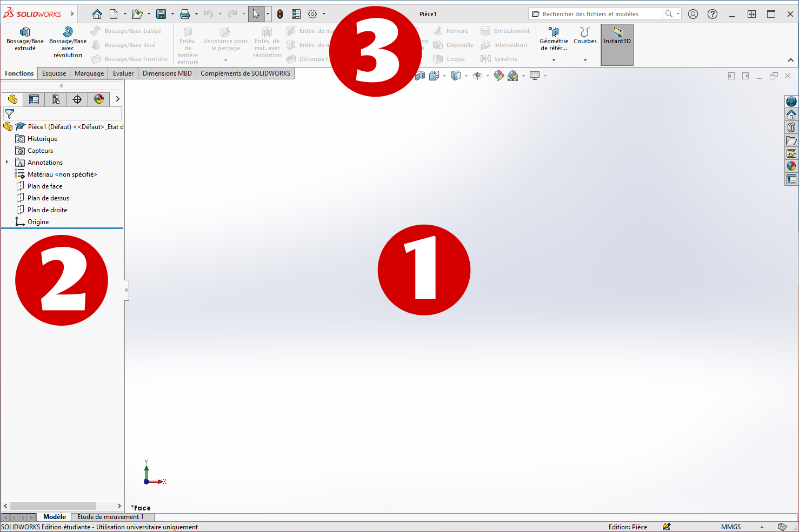Click MMGS unit system in status bar
This screenshot has height=532, width=799.
(731, 527)
